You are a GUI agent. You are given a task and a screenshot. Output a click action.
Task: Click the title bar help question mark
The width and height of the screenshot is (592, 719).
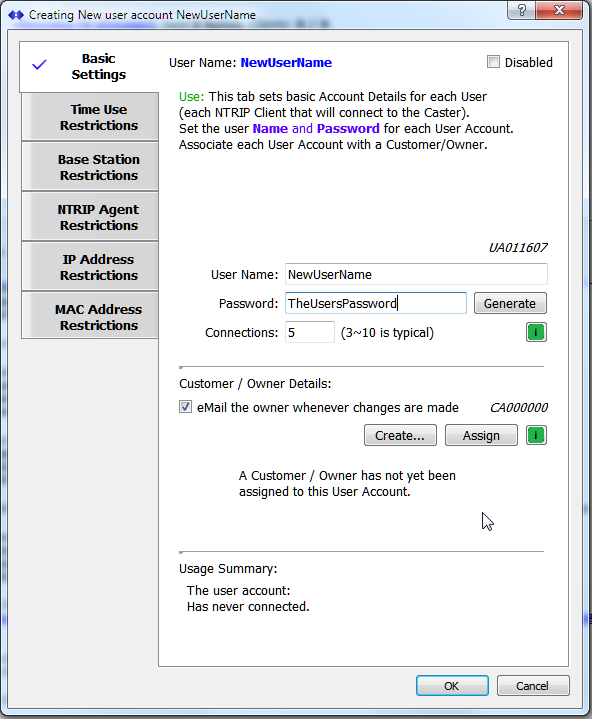tap(521, 10)
